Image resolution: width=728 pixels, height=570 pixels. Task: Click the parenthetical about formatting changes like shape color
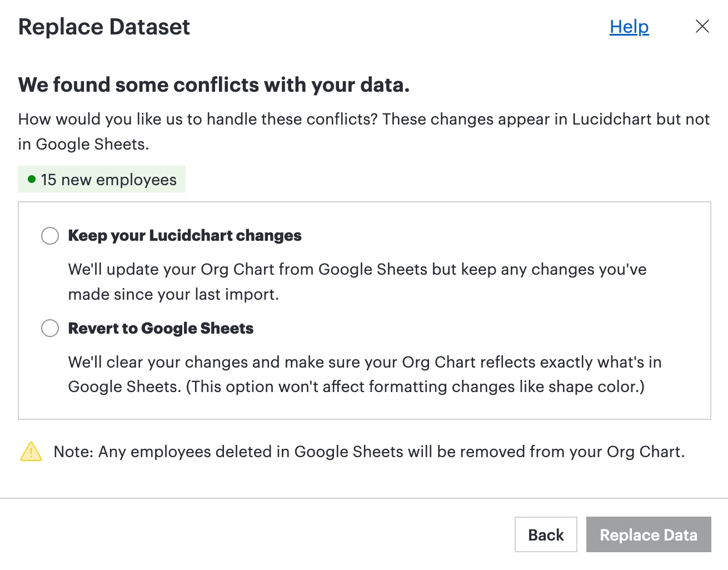click(415, 386)
